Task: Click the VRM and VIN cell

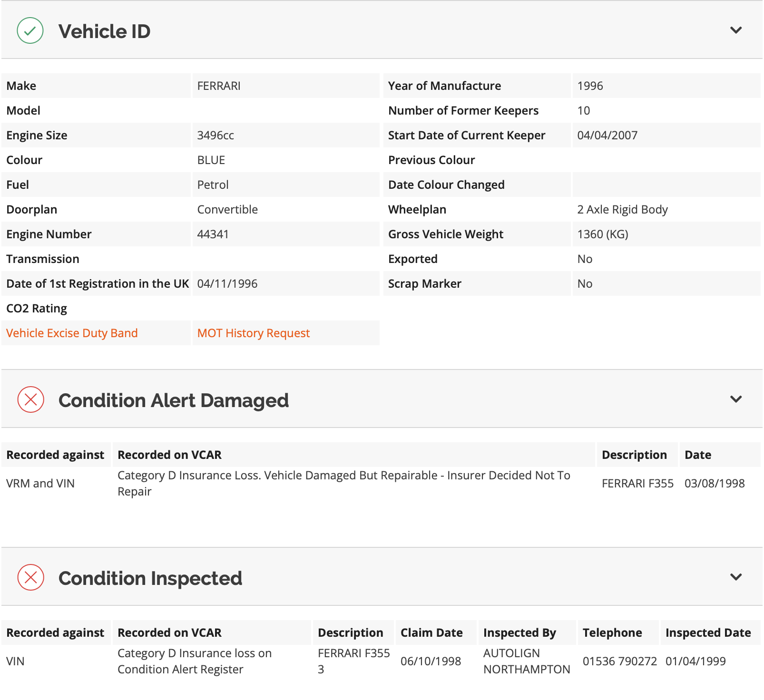Action: coord(40,484)
